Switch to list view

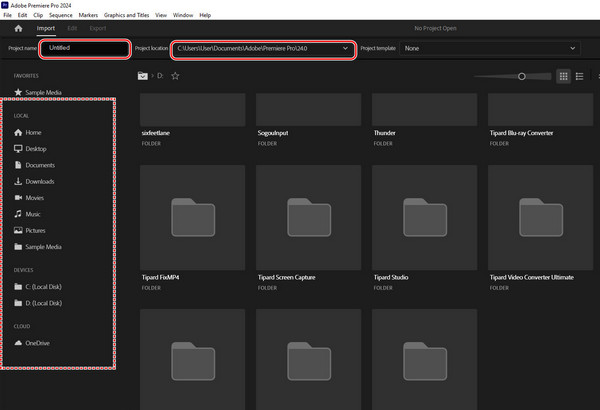(579, 76)
